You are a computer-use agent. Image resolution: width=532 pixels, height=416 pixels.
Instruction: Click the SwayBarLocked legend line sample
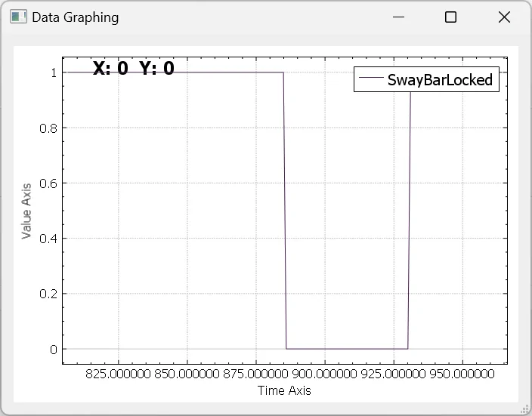pyautogui.click(x=371, y=78)
